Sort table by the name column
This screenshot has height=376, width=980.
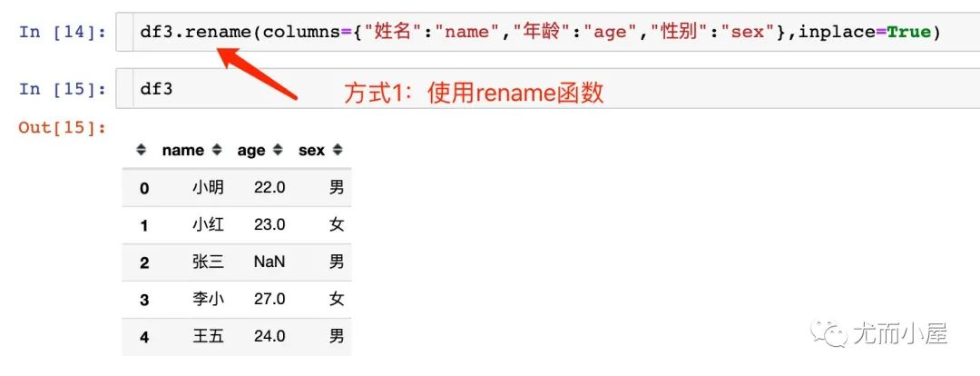pos(217,150)
